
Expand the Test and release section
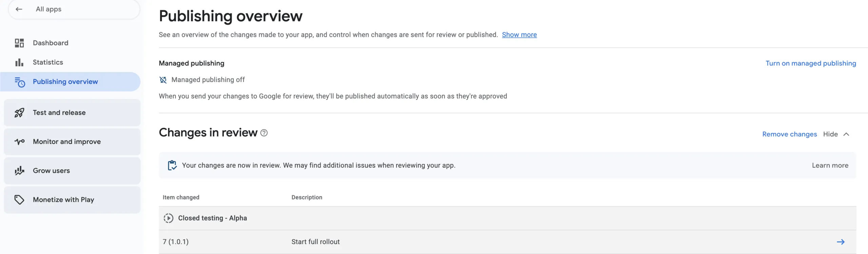coord(72,113)
